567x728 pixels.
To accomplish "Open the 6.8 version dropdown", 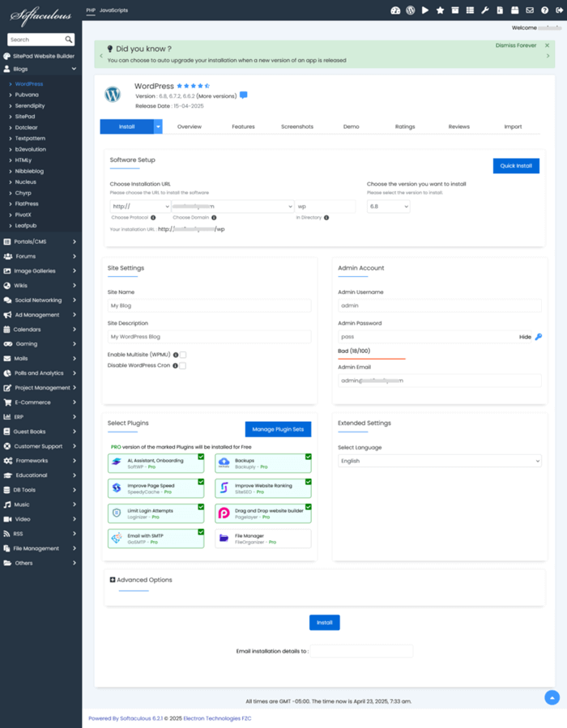I will click(388, 206).
